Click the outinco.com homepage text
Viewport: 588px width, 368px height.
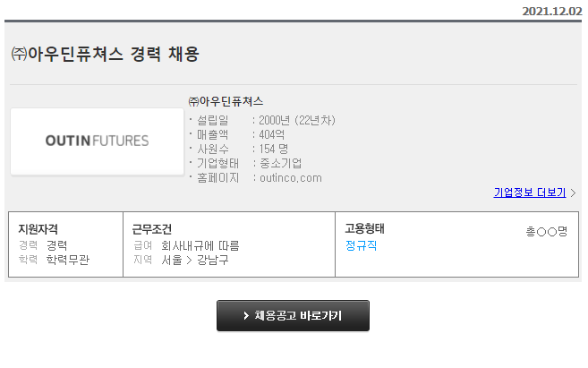pos(291,178)
